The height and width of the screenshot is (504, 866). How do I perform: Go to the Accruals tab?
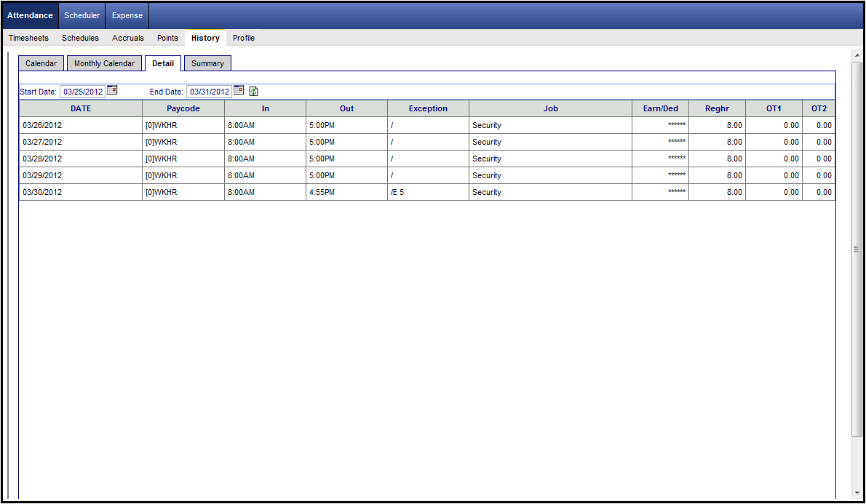point(127,38)
